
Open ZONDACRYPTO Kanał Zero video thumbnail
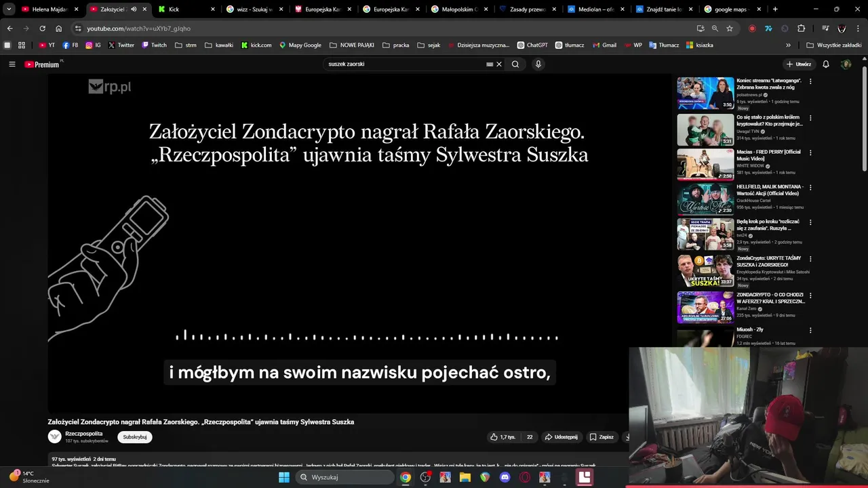click(x=705, y=307)
